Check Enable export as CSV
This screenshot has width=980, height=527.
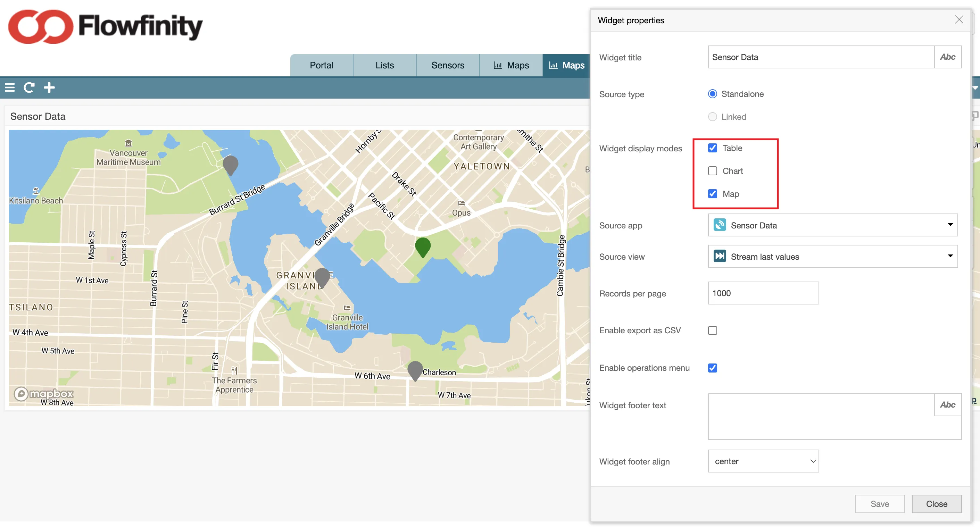713,331
